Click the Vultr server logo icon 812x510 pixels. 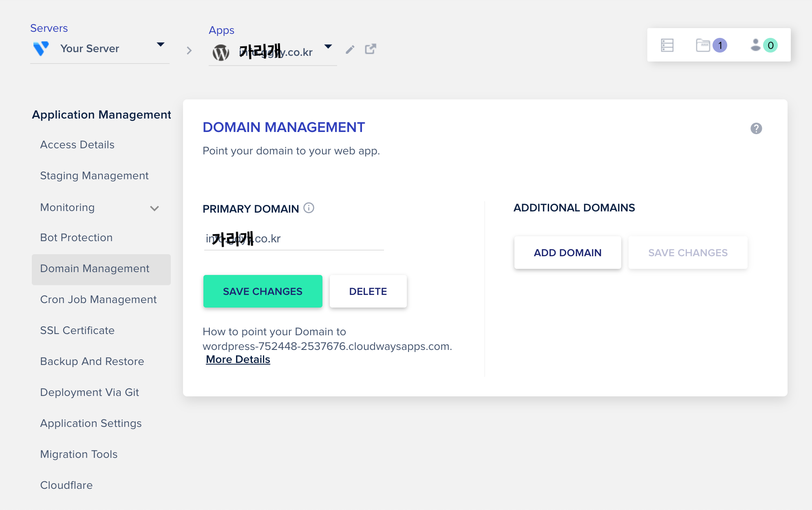click(x=41, y=48)
